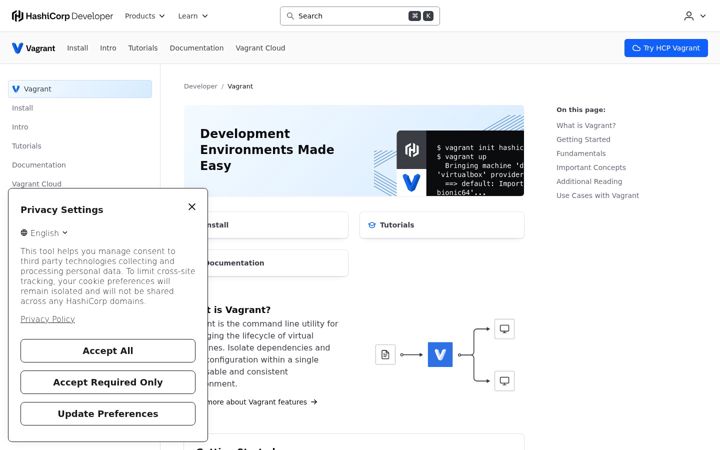This screenshot has height=450, width=720.
Task: Open Intro in the left sidebar
Action: click(x=20, y=127)
